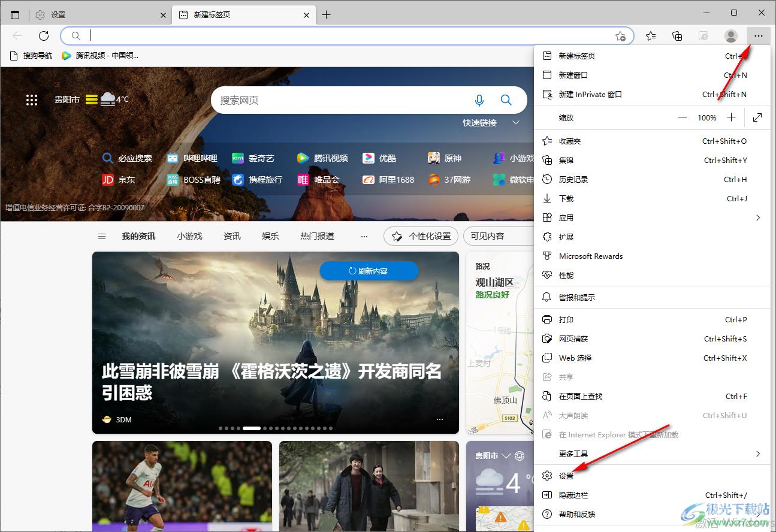This screenshot has height=532, width=776.
Task: Open the 京东 quick link
Action: (119, 179)
